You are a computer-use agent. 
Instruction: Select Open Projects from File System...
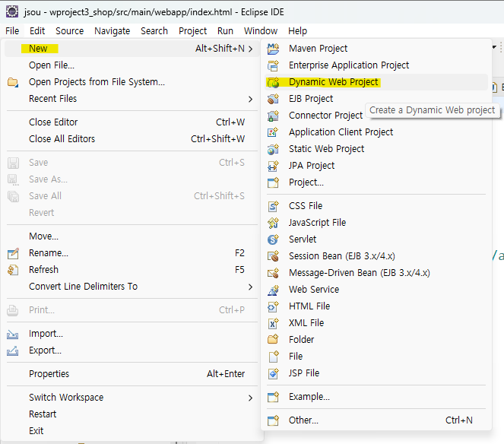(132, 82)
